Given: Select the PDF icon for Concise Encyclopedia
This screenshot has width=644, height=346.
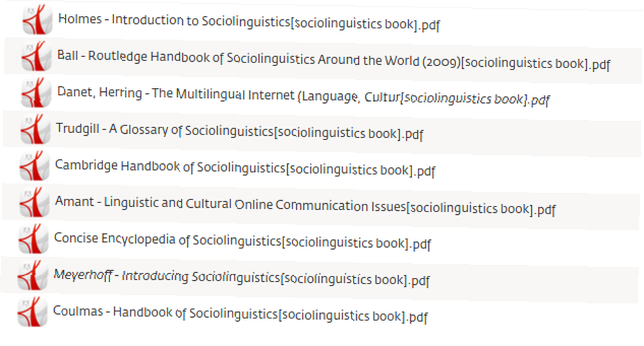Looking at the screenshot, I should tap(33, 239).
